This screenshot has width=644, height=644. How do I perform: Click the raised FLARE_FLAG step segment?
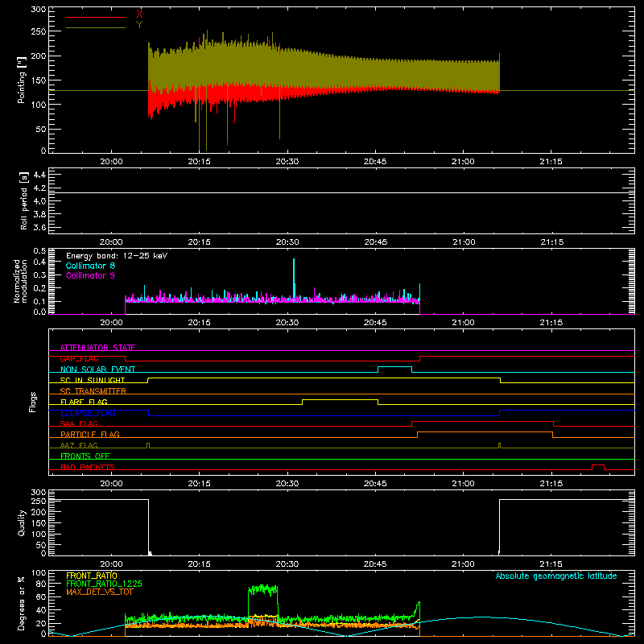[340, 399]
